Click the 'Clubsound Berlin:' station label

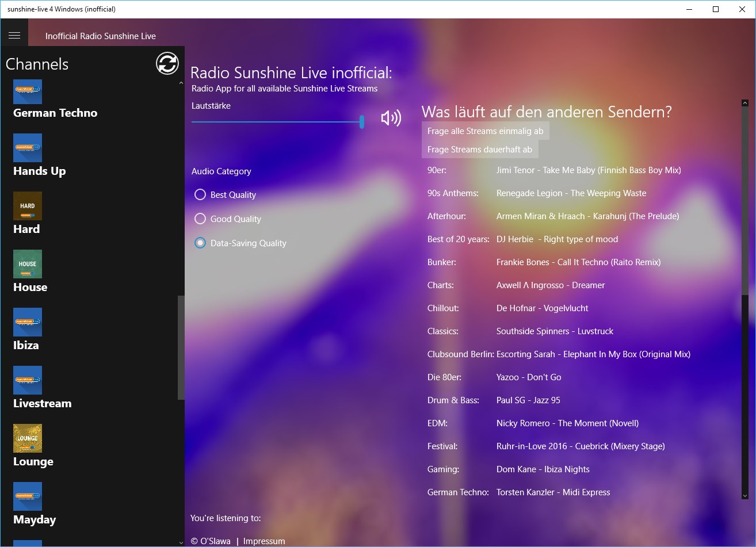(x=461, y=354)
